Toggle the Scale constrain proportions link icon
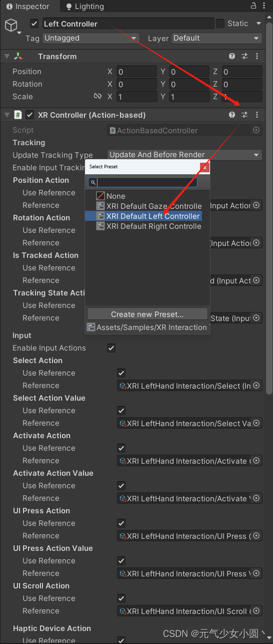273x644 pixels. [97, 96]
